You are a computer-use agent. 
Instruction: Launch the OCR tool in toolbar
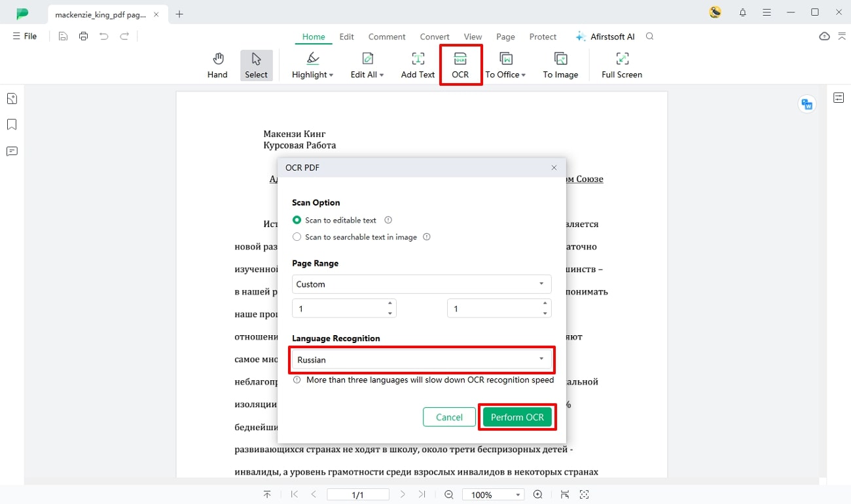tap(460, 65)
